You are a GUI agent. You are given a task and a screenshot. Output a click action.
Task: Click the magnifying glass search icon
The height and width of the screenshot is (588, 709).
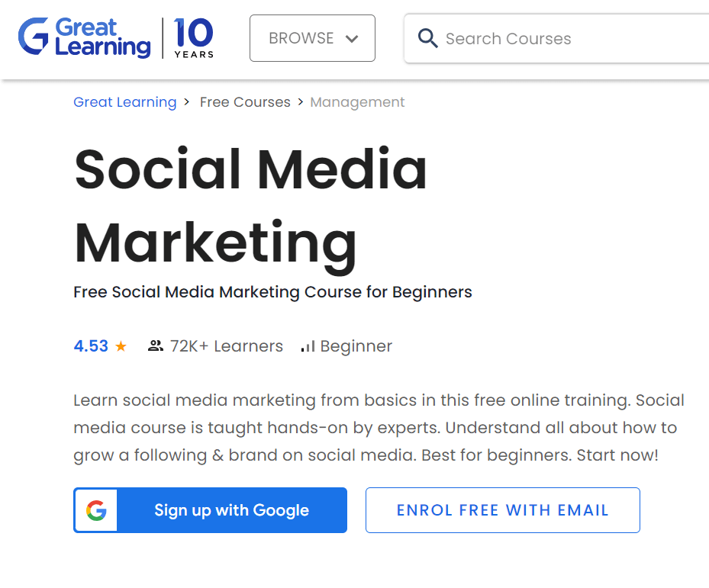click(x=427, y=38)
